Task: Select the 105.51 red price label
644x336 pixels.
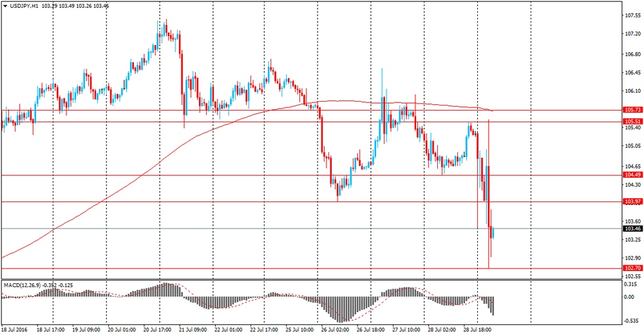Action: point(632,122)
